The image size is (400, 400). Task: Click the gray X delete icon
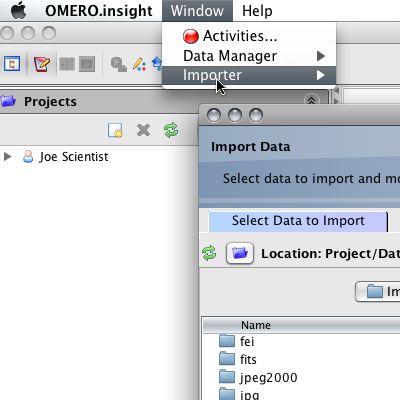pos(144,130)
